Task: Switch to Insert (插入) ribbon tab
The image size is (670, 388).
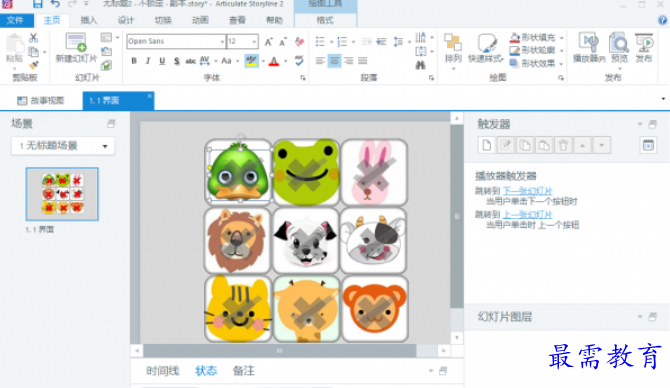Action: click(89, 20)
